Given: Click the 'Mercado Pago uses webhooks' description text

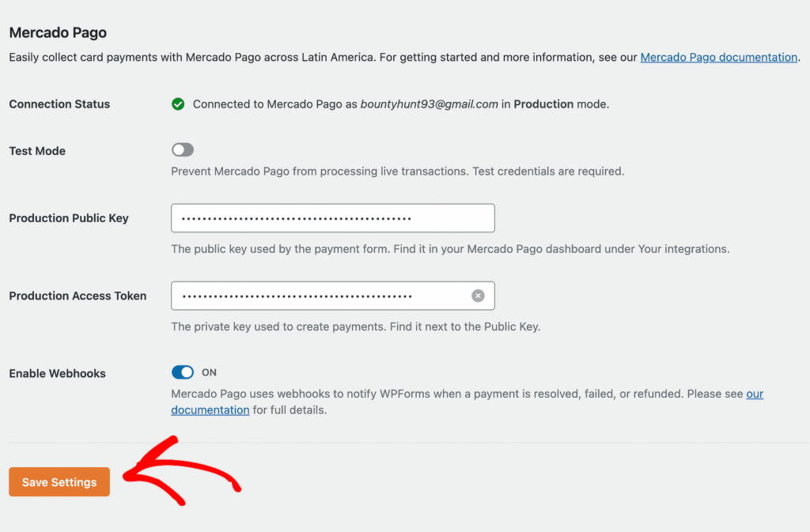Looking at the screenshot, I should pos(467,402).
